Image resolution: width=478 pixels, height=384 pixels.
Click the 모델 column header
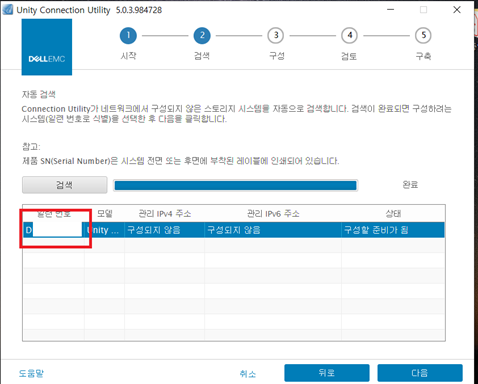coord(105,213)
